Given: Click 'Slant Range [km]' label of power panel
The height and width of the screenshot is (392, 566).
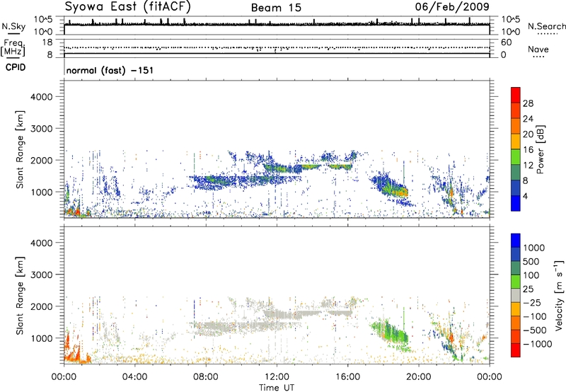Looking at the screenshot, I should tap(20, 149).
